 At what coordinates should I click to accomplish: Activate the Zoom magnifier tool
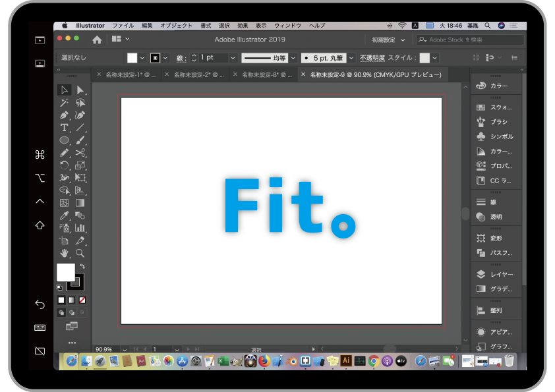point(80,253)
